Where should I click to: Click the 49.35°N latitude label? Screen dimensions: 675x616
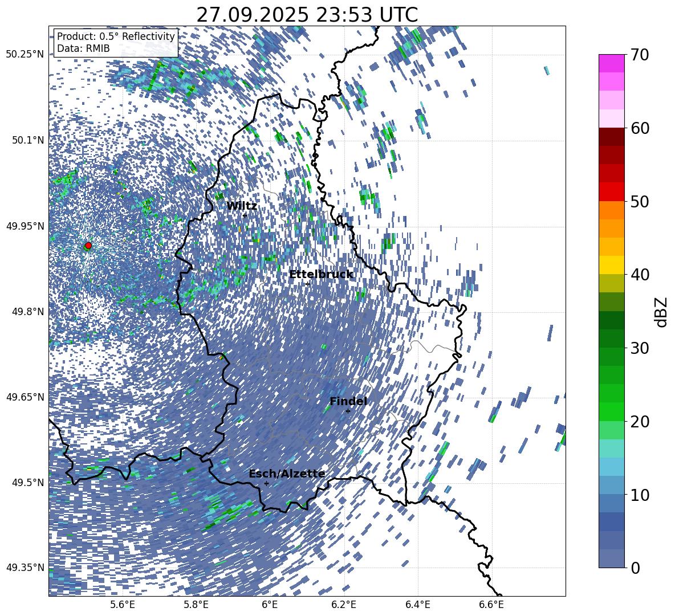pos(25,568)
